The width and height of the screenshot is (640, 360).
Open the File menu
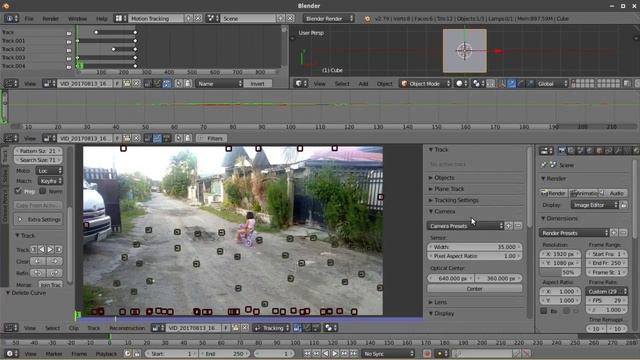click(29, 19)
